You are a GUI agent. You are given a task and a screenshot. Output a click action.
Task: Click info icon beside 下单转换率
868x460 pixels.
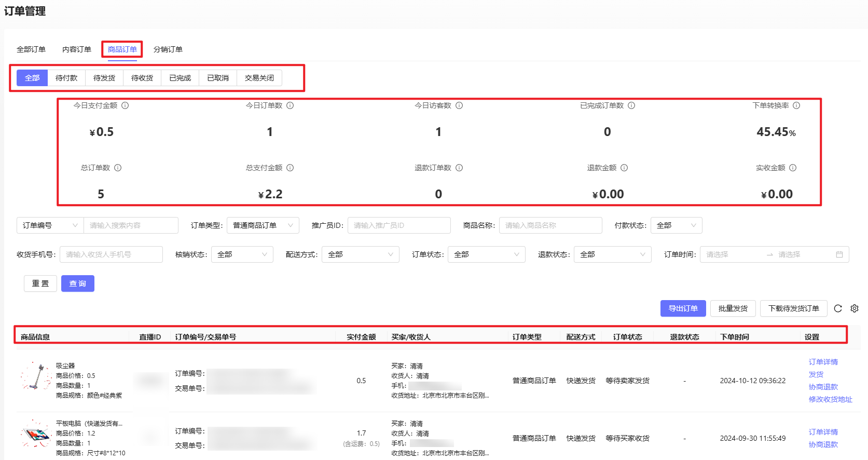click(x=796, y=105)
